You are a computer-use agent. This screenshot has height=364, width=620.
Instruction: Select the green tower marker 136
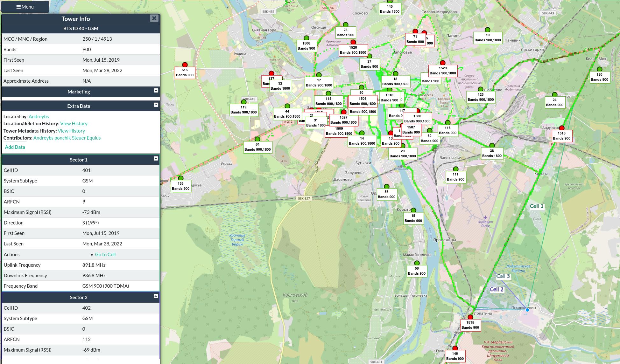181,178
